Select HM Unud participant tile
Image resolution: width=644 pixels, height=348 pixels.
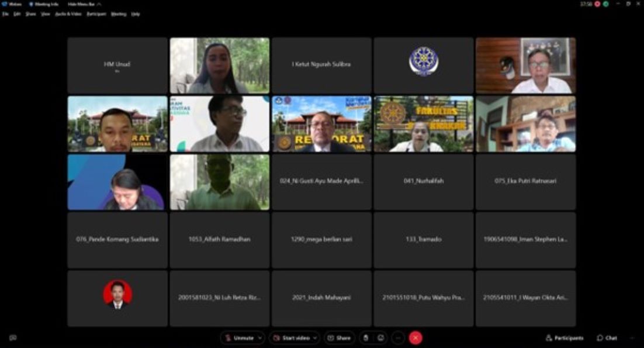tap(117, 66)
